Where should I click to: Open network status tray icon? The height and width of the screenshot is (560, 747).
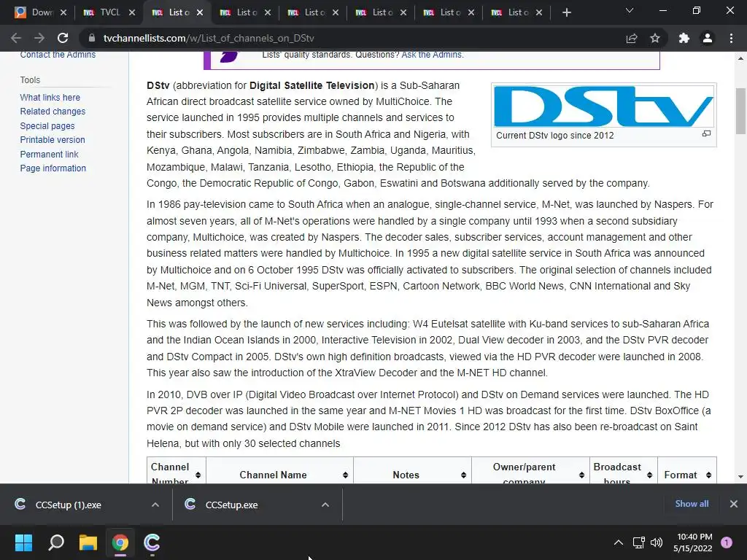[638, 542]
